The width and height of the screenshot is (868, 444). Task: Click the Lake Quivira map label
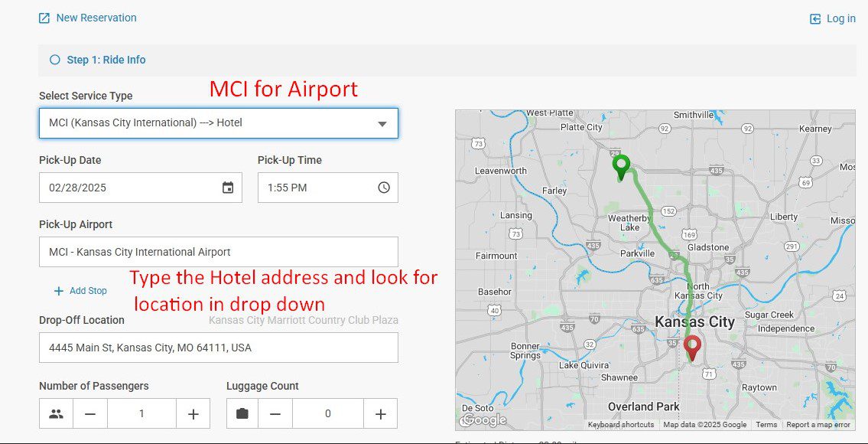point(584,365)
